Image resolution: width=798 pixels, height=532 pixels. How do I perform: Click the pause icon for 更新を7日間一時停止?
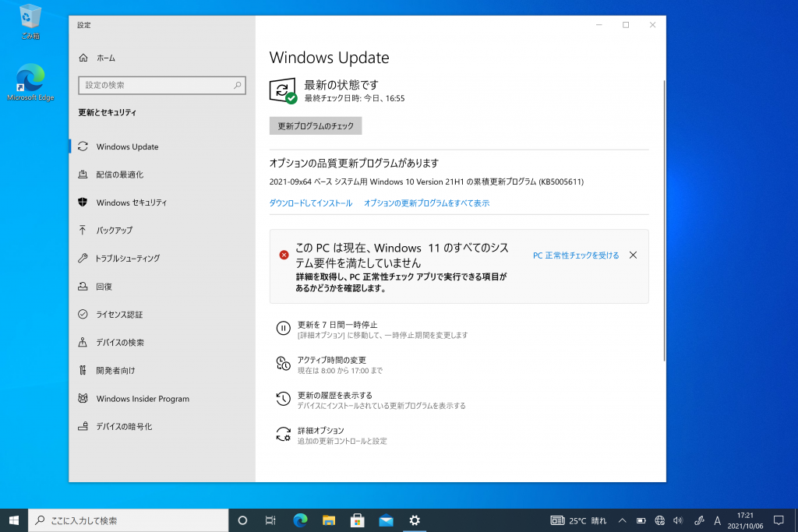(x=284, y=329)
